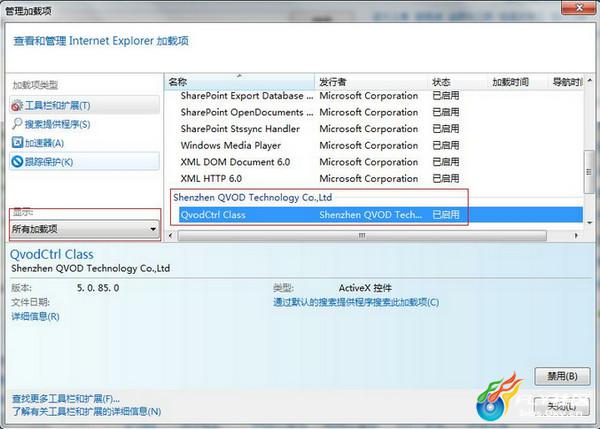Click Shenzhen QVOD Technology group header
Screen dimensions: 600x429
pyautogui.click(x=253, y=197)
